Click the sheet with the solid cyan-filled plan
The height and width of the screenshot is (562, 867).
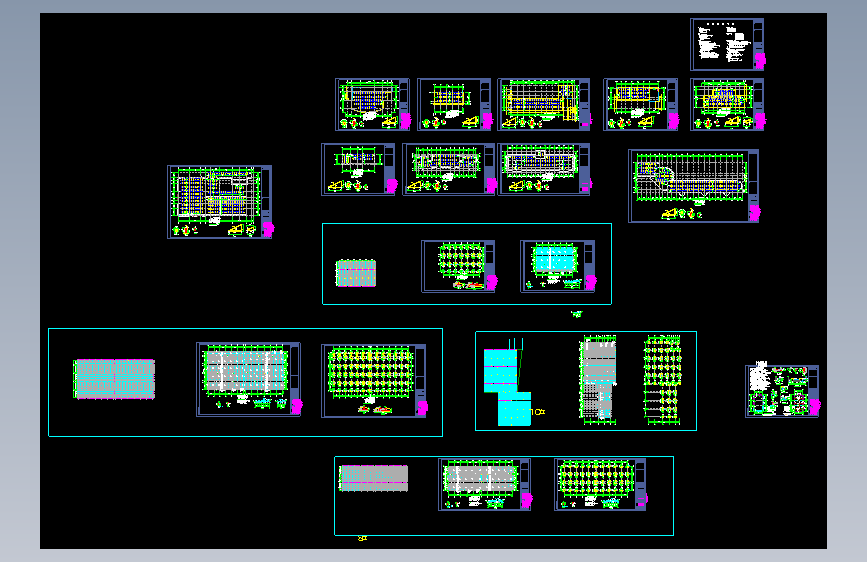coord(558,266)
